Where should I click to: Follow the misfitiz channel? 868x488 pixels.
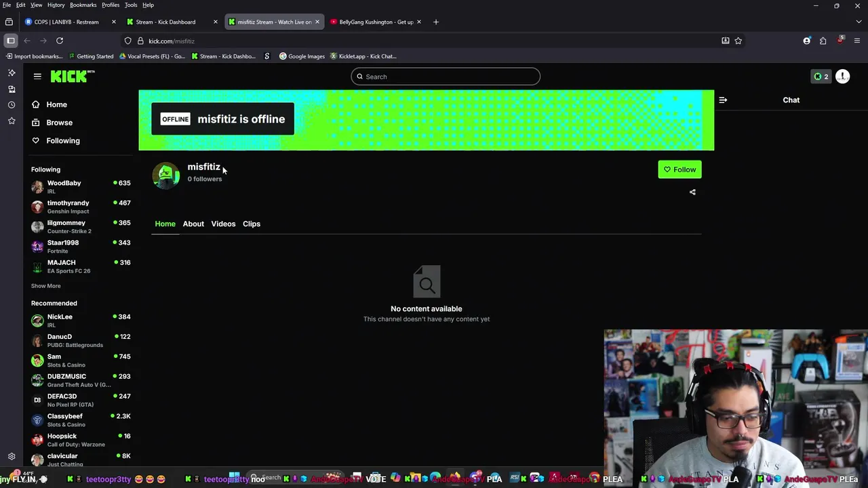[679, 169]
